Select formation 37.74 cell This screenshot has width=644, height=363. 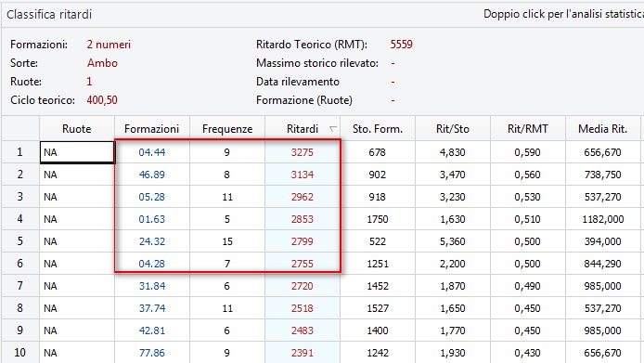tap(152, 308)
